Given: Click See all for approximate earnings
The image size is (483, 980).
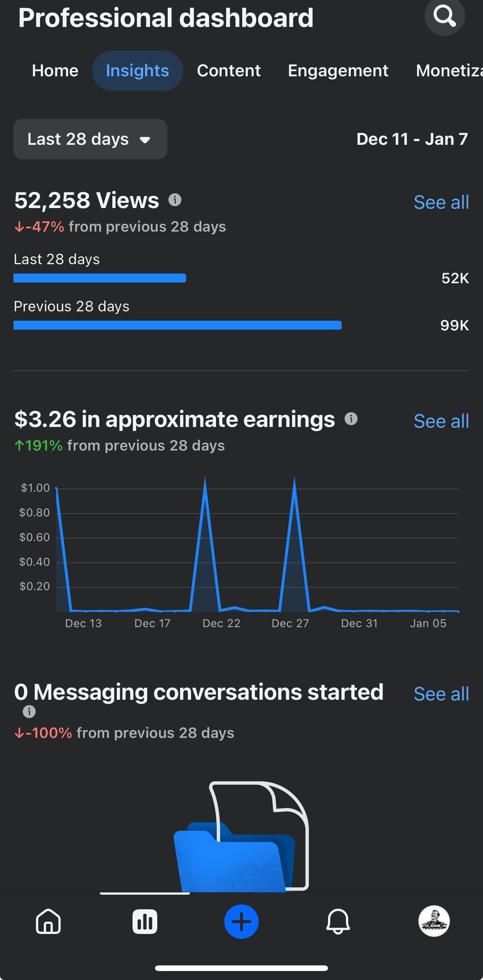Looking at the screenshot, I should pyautogui.click(x=441, y=421).
